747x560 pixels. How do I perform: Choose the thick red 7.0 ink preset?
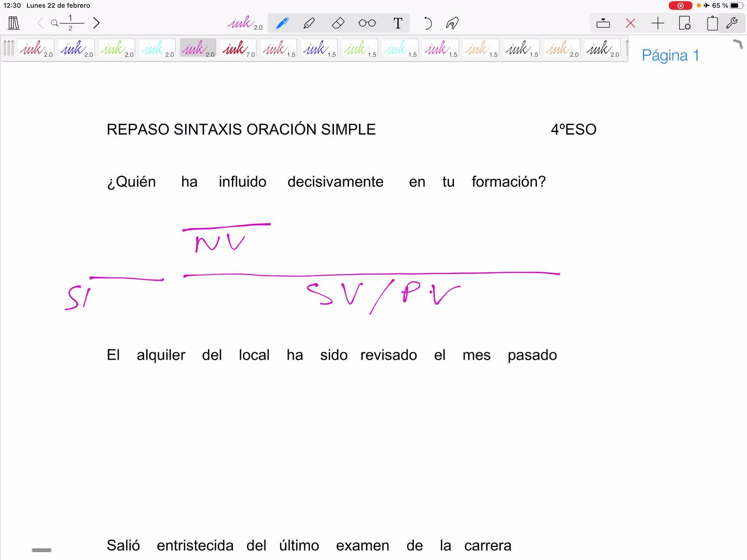click(x=238, y=49)
